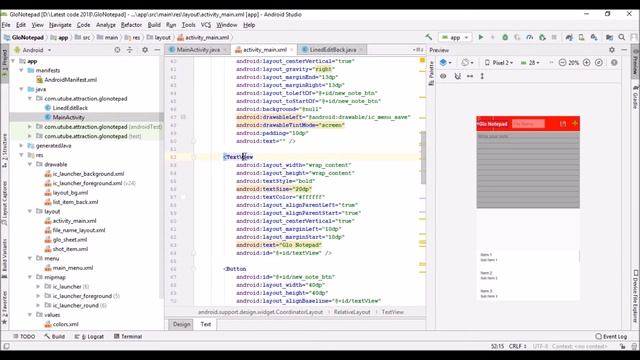Image resolution: width=640 pixels, height=360 pixels.
Task: Open the Favorites side tool window
Action: 4,308
